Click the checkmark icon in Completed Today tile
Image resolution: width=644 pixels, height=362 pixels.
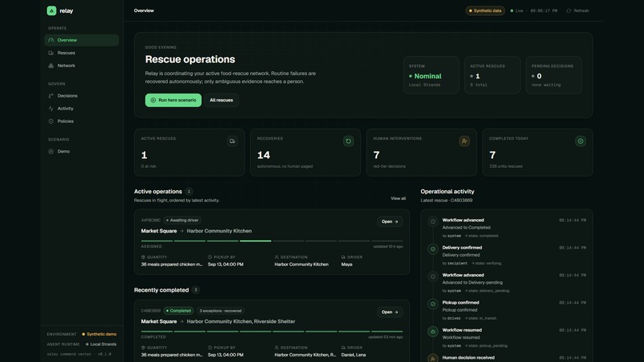pos(580,141)
